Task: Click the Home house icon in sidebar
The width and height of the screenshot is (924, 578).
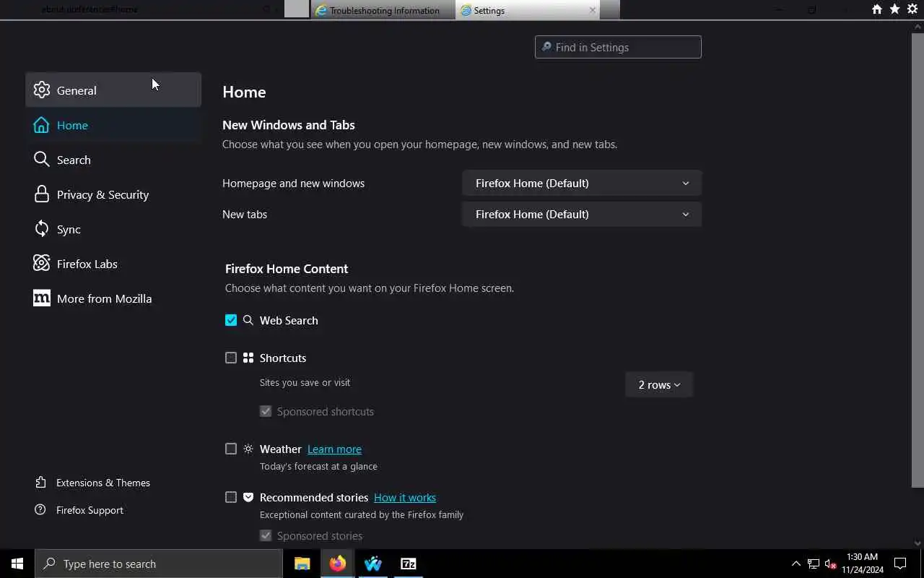Action: 42,125
